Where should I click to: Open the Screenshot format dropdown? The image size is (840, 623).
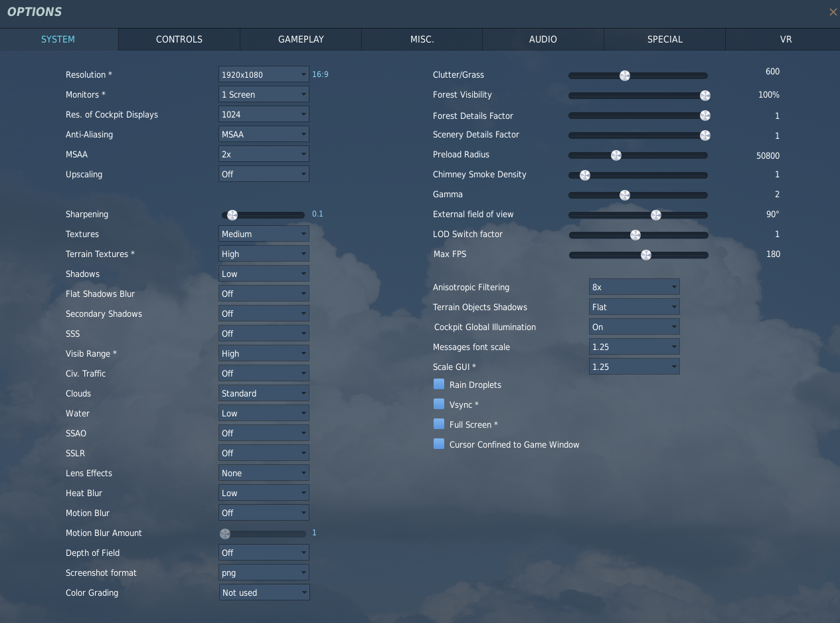[264, 573]
